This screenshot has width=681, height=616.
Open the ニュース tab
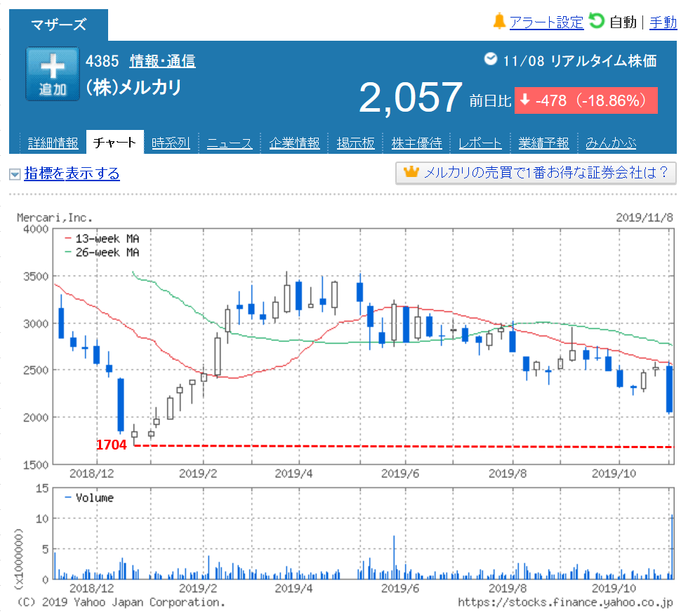pyautogui.click(x=230, y=143)
